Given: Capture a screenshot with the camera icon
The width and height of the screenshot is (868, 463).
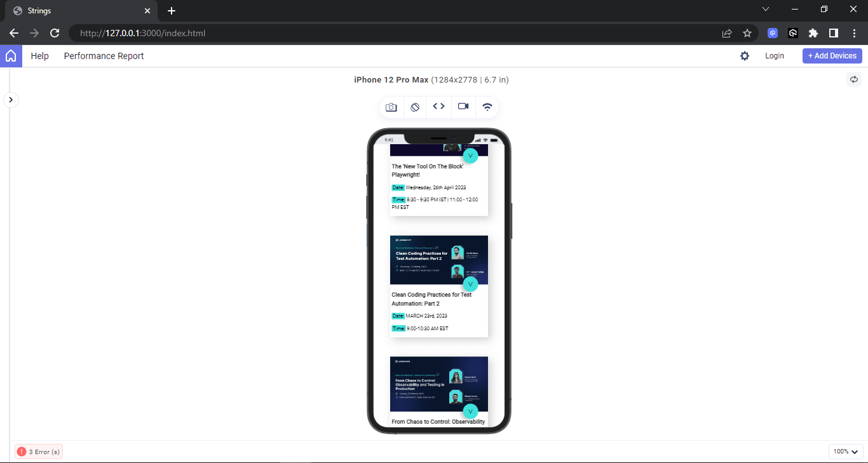Looking at the screenshot, I should click(391, 107).
